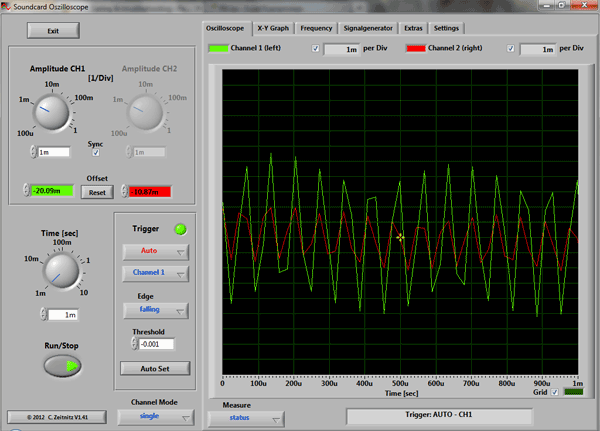This screenshot has width=600, height=431.
Task: Switch to the Frequency tab
Action: click(x=316, y=28)
